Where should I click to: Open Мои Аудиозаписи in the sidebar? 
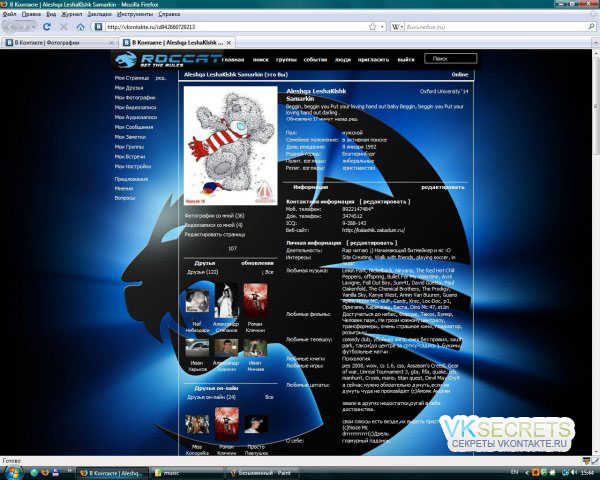point(136,117)
